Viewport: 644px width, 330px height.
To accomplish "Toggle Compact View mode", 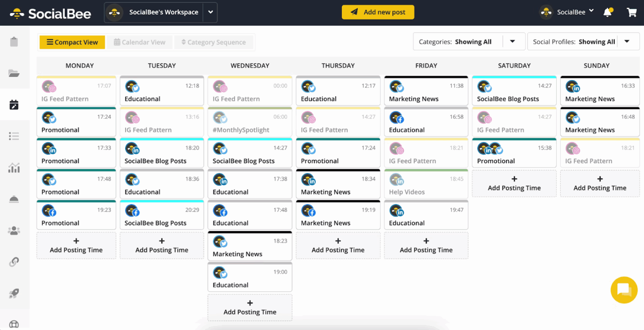I will 72,42.
